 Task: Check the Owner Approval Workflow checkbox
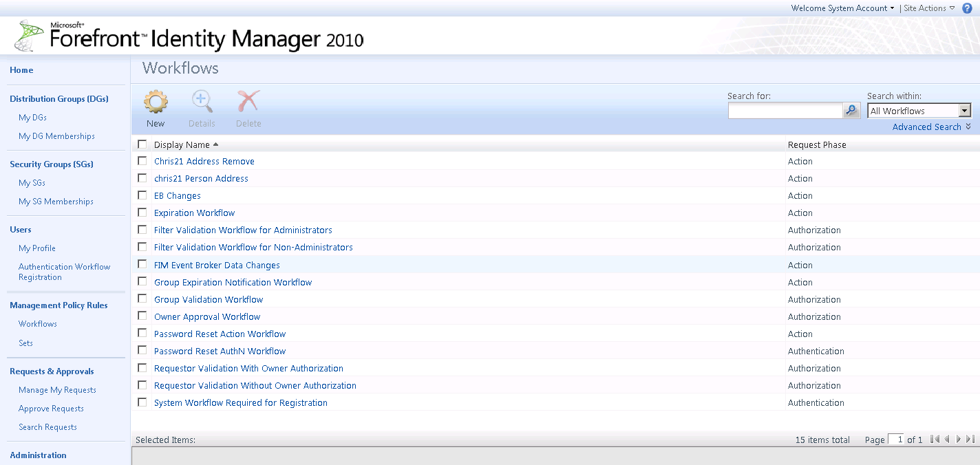tap(142, 316)
